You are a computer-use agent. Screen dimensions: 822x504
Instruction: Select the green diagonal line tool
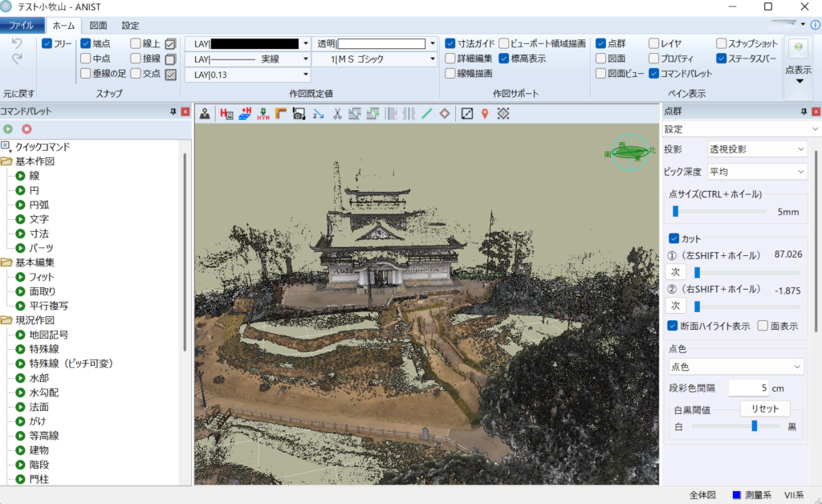coord(427,114)
